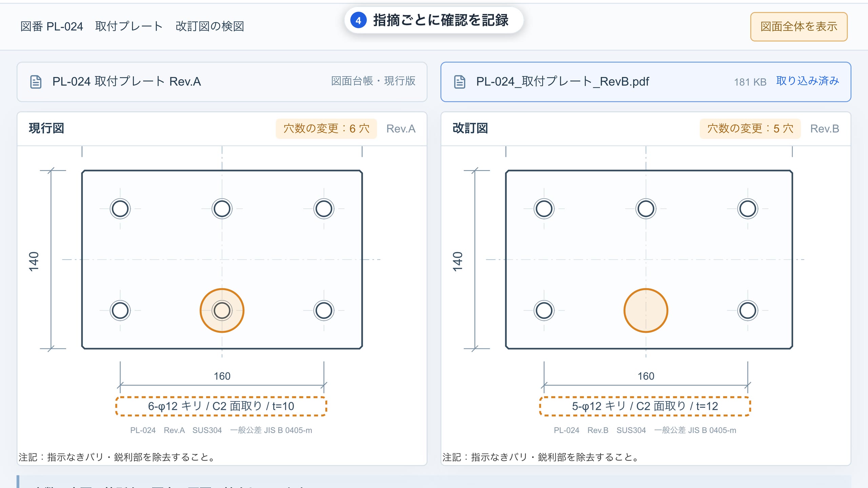The height and width of the screenshot is (488, 868).
Task: Click the 160 dimension in 改訂図
Action: 646,376
